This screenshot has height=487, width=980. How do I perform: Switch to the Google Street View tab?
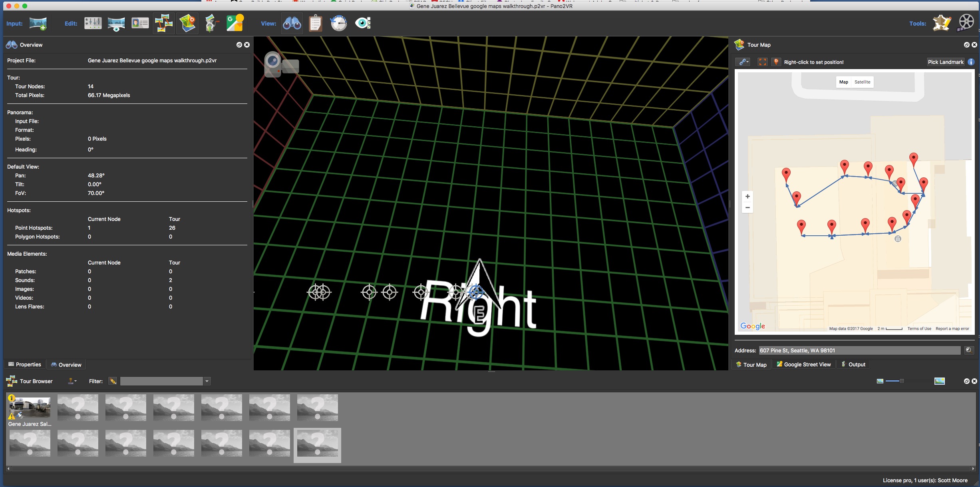[803, 364]
